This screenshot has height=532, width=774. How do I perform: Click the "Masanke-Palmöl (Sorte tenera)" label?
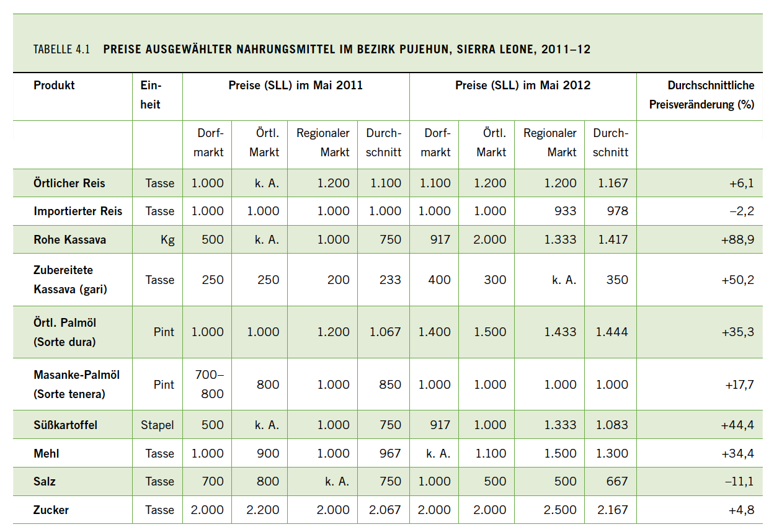pos(77,384)
